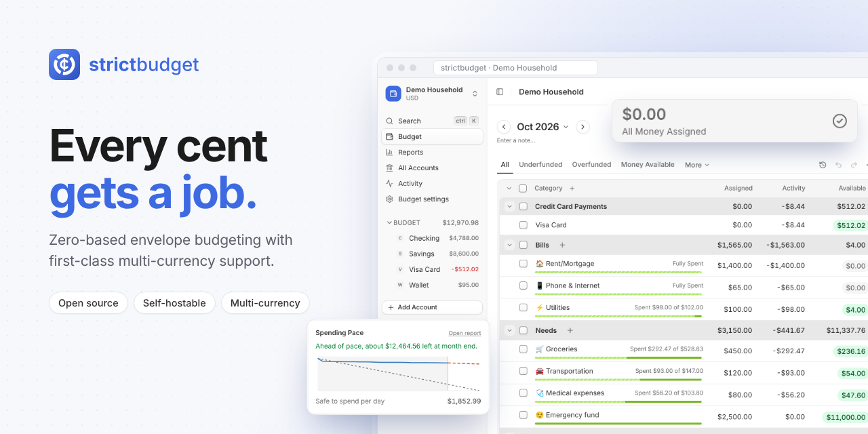868x434 pixels.
Task: Click the All Accounts bank icon
Action: (x=389, y=167)
